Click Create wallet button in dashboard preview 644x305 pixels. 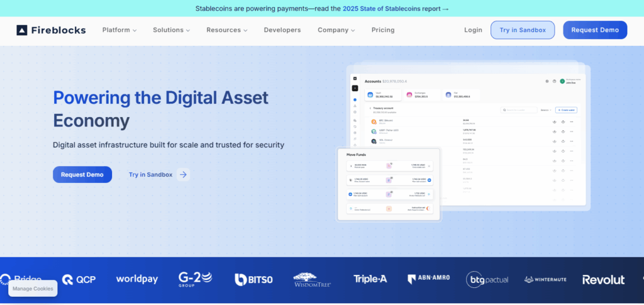coord(567,110)
